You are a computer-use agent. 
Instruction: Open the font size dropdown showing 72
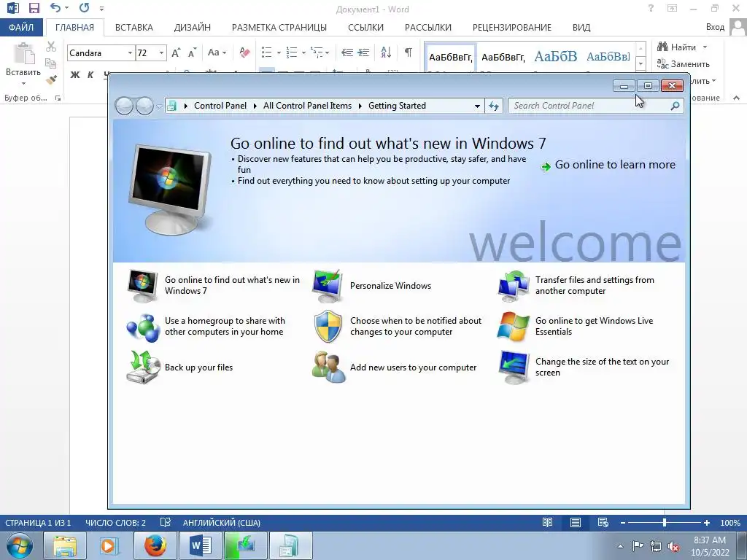(161, 52)
